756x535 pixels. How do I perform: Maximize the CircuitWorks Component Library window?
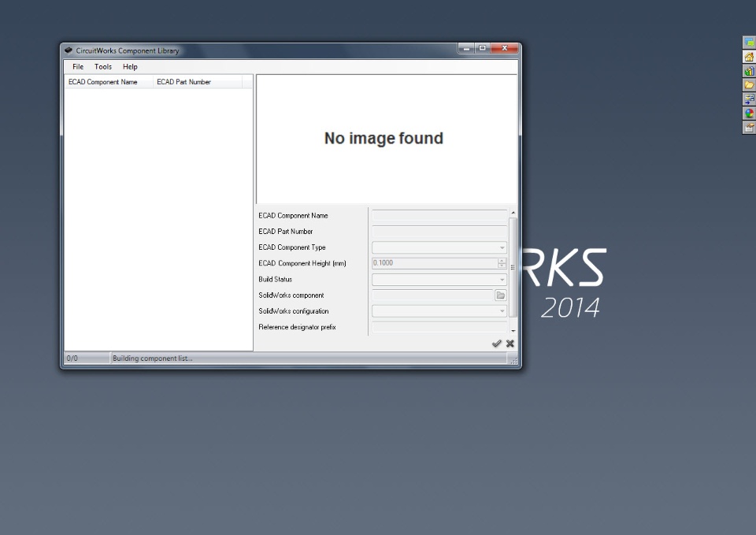pyautogui.click(x=482, y=48)
